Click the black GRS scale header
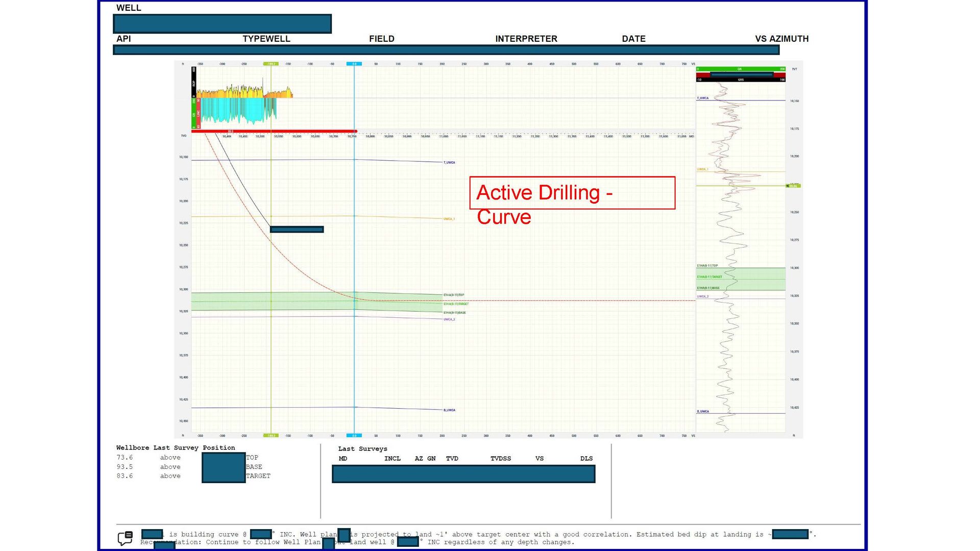 pyautogui.click(x=740, y=80)
